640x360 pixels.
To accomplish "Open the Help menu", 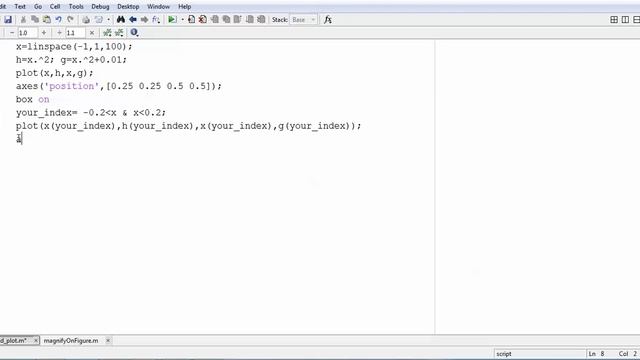I will click(184, 7).
